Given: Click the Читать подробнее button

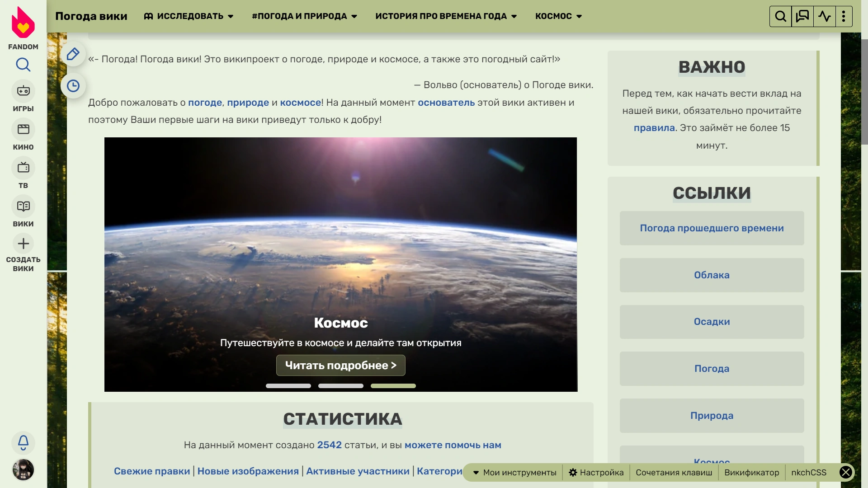Looking at the screenshot, I should [340, 366].
